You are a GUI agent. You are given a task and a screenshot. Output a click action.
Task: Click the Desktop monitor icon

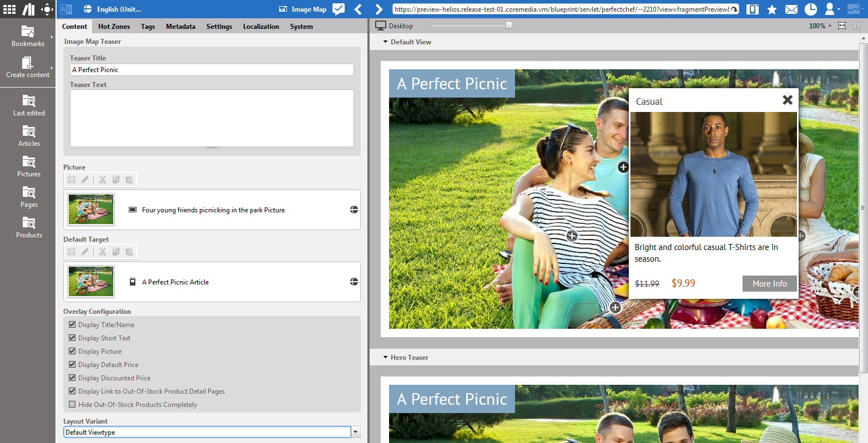[381, 26]
